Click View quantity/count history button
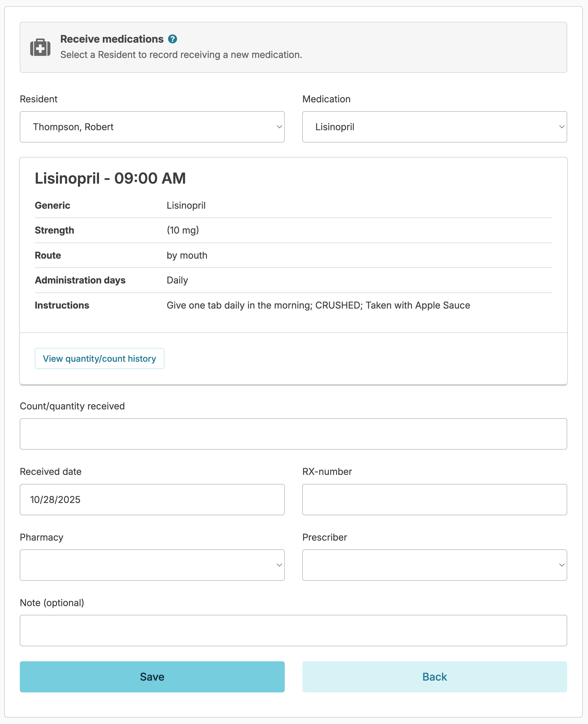 pyautogui.click(x=99, y=358)
